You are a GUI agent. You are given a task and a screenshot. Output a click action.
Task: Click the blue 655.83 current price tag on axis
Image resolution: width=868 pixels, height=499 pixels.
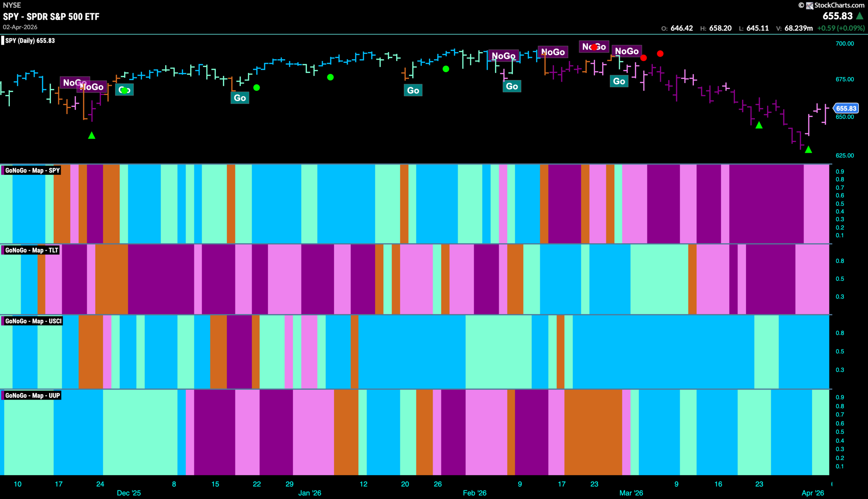coord(846,108)
